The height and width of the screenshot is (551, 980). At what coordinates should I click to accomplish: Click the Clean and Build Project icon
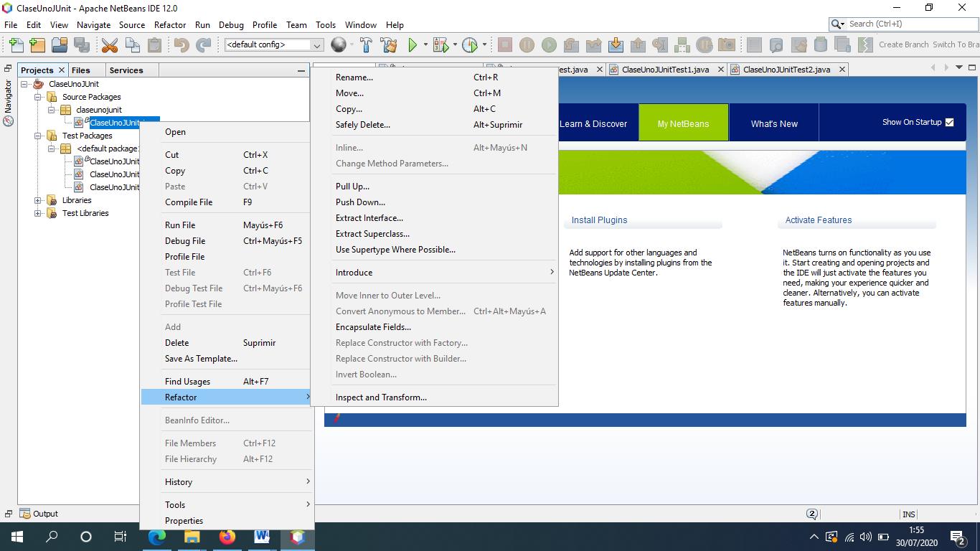pos(388,44)
